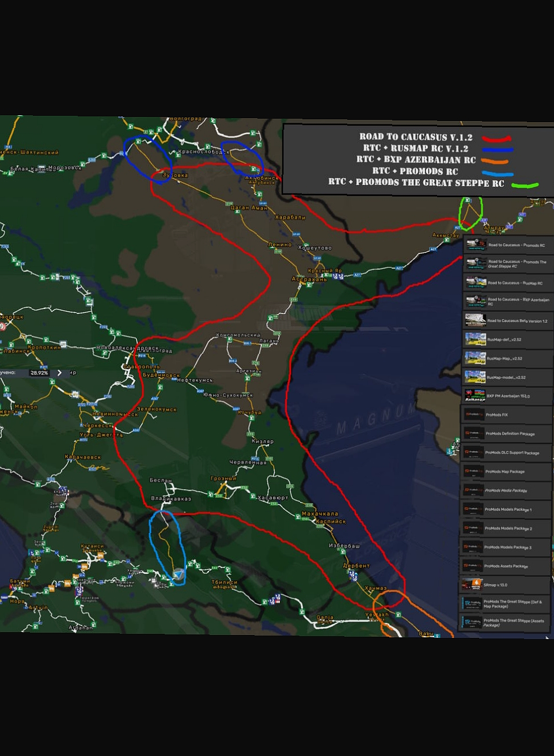Click the 'RusMap-model_v2.52' mod entry
The width and height of the screenshot is (554, 756).
(x=507, y=377)
